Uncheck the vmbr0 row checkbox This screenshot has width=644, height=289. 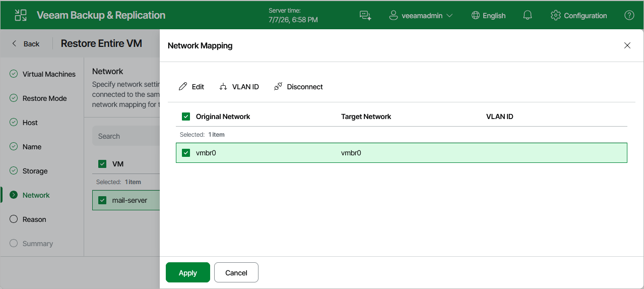[186, 153]
